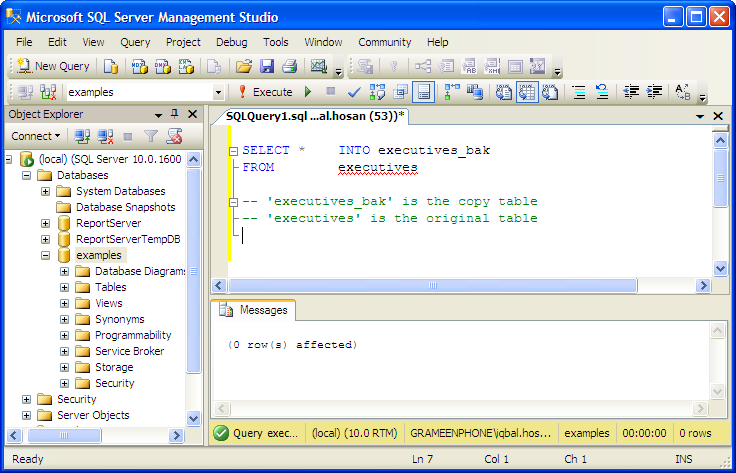Image resolution: width=736 pixels, height=473 pixels.
Task: Start debugging with the green play arrow
Action: point(308,92)
